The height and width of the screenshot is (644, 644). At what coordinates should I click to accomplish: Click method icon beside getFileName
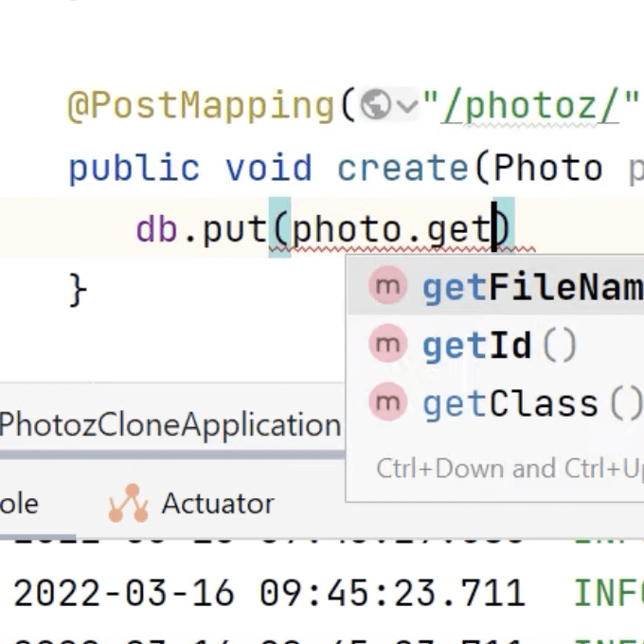387,285
